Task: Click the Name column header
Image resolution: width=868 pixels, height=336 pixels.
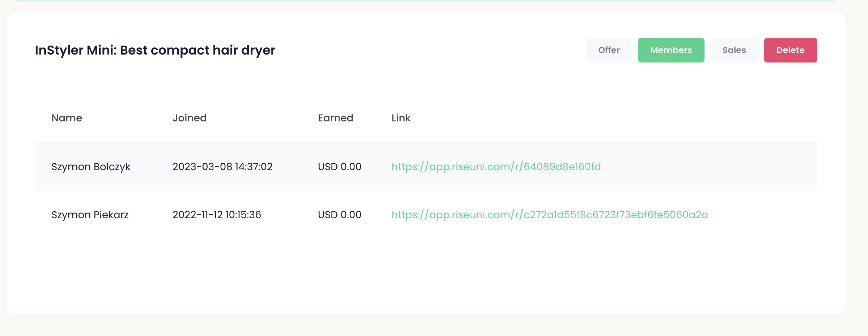Action: point(67,118)
